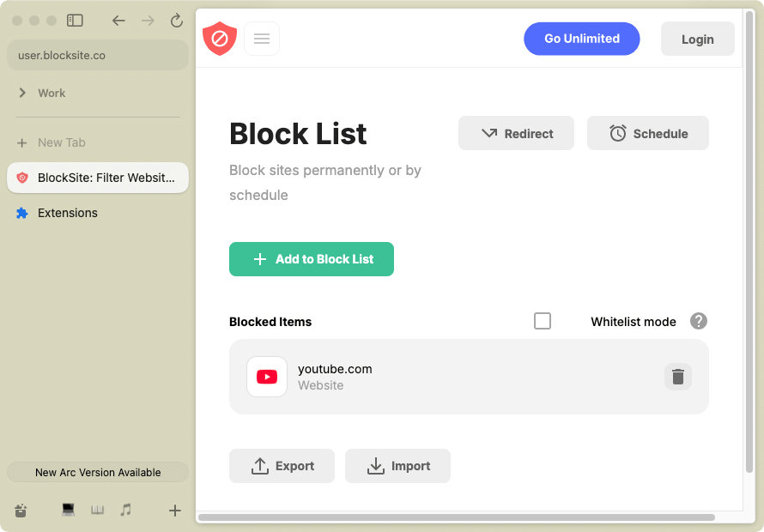Open the hamburger menu in BlockSite header
Image resolution: width=764 pixels, height=532 pixels.
pos(262,39)
